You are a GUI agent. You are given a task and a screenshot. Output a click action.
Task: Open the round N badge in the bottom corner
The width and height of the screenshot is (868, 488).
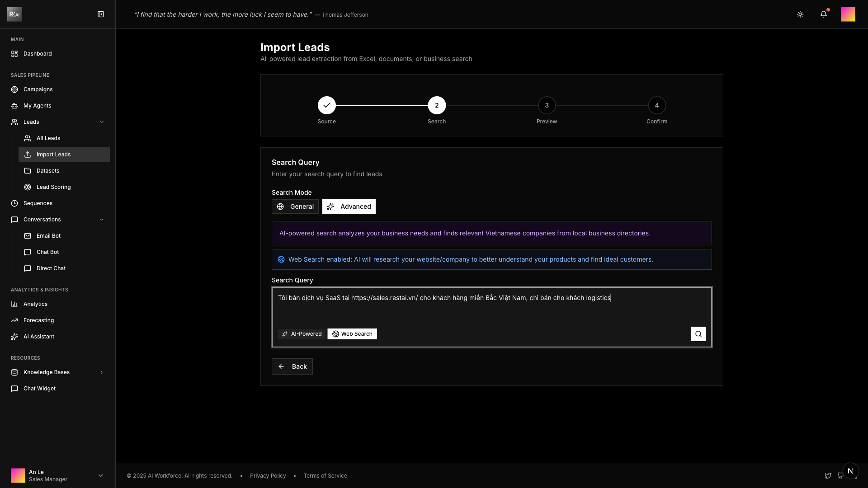[x=850, y=471]
